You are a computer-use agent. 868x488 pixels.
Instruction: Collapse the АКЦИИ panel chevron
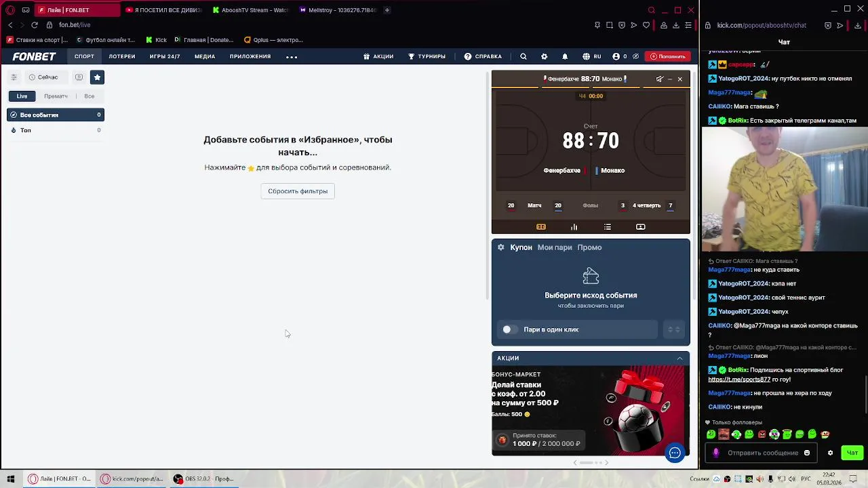pyautogui.click(x=679, y=358)
